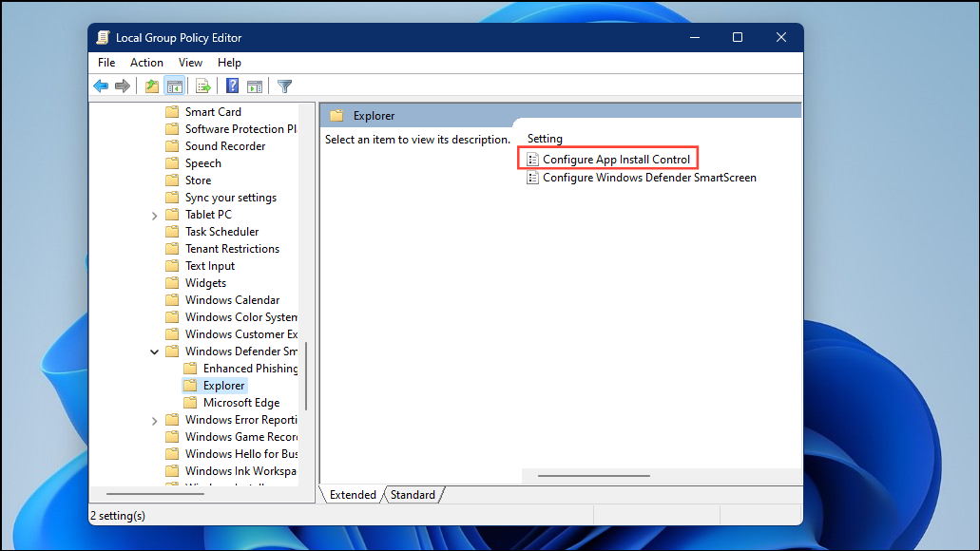This screenshot has height=551, width=980.
Task: Open Help using the blue question mark icon
Action: [231, 85]
